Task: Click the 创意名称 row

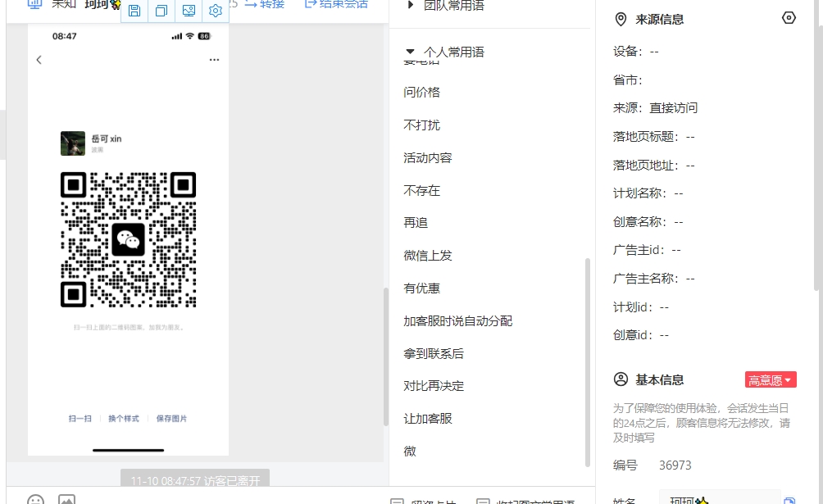Action: click(648, 222)
